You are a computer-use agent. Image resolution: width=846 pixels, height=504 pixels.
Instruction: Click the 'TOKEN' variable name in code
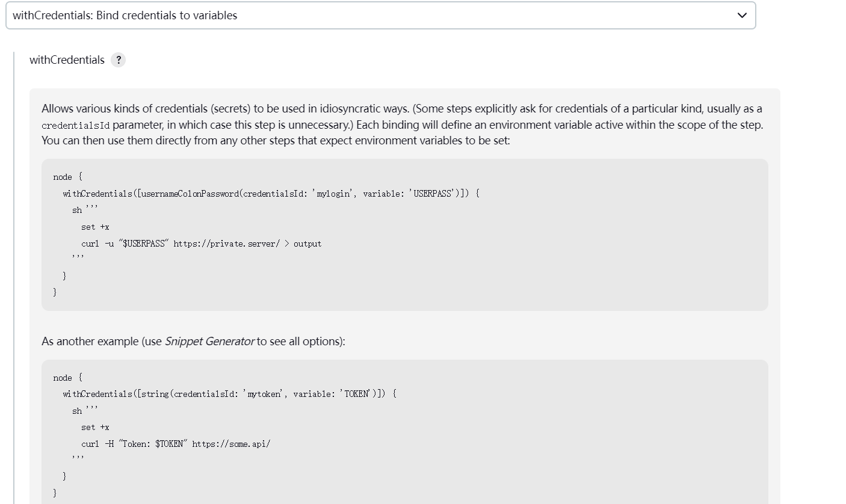[x=357, y=394]
